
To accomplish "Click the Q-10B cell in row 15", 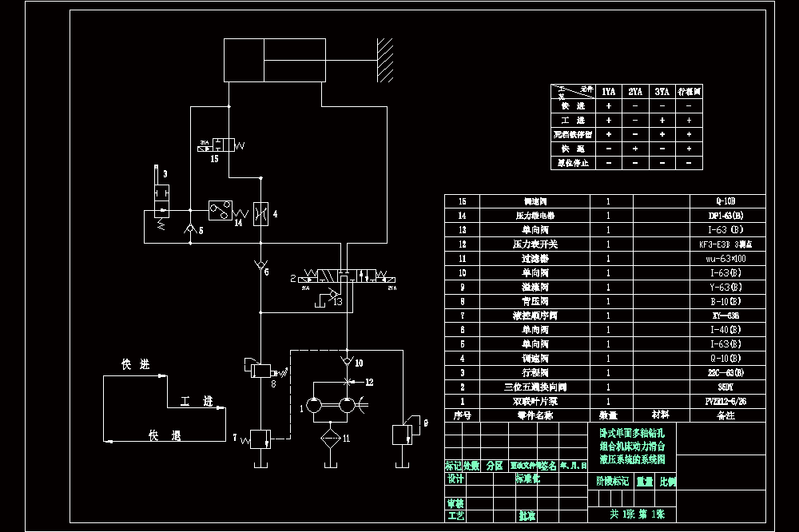I will 725,201.
